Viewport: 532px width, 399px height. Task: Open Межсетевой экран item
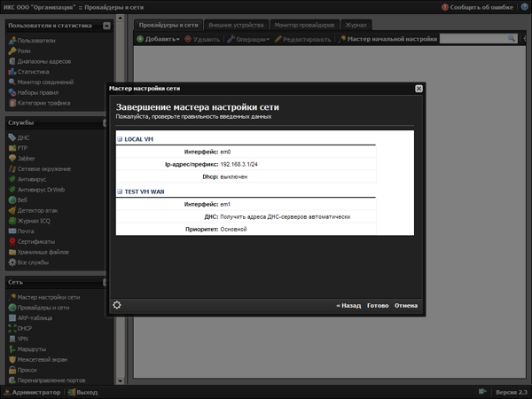(38, 360)
